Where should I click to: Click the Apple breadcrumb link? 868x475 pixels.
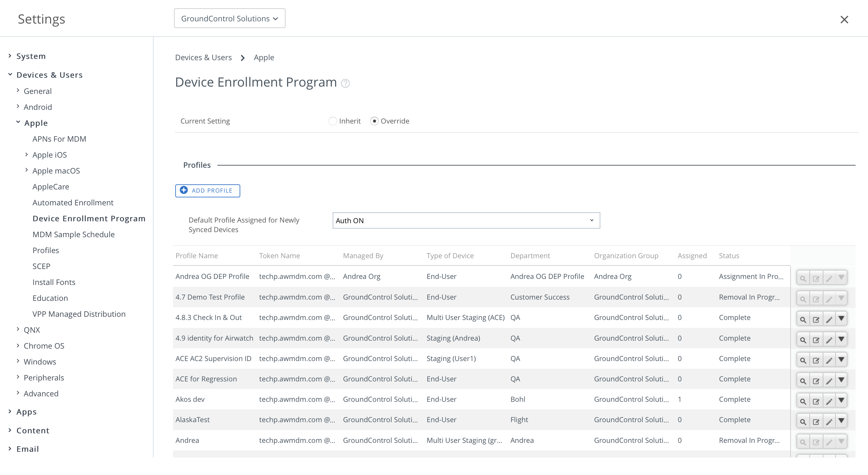[x=264, y=58]
